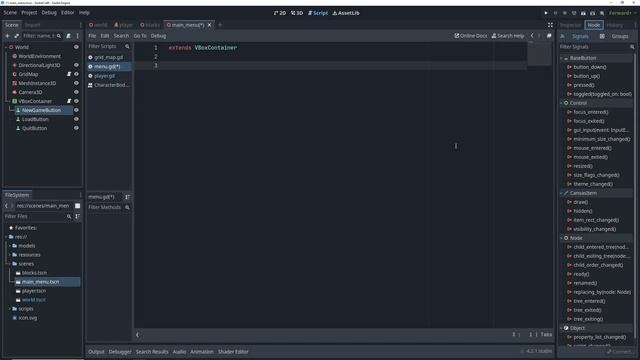640x360 pixels.
Task: Expand the resources folder
Action: 10,255
